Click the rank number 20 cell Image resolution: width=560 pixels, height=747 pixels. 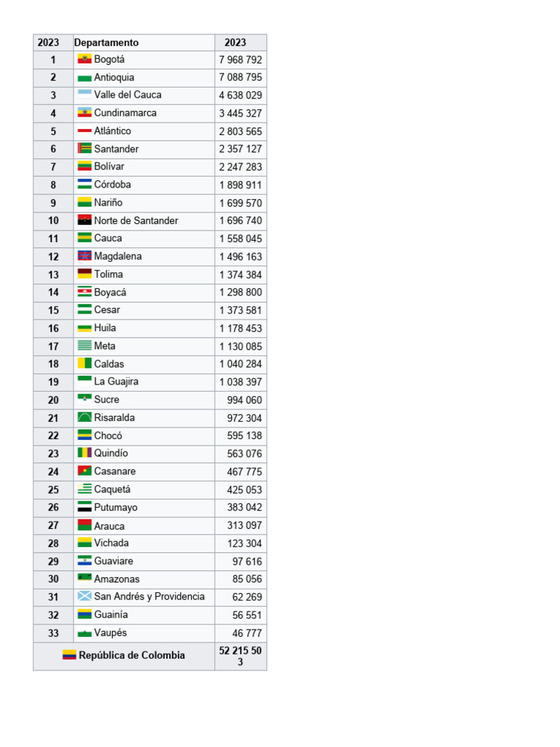[53, 400]
